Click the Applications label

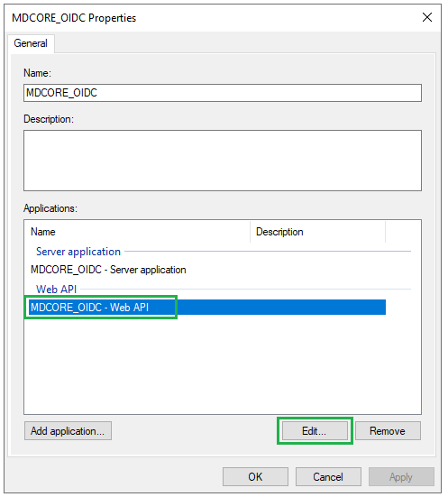tap(50, 208)
